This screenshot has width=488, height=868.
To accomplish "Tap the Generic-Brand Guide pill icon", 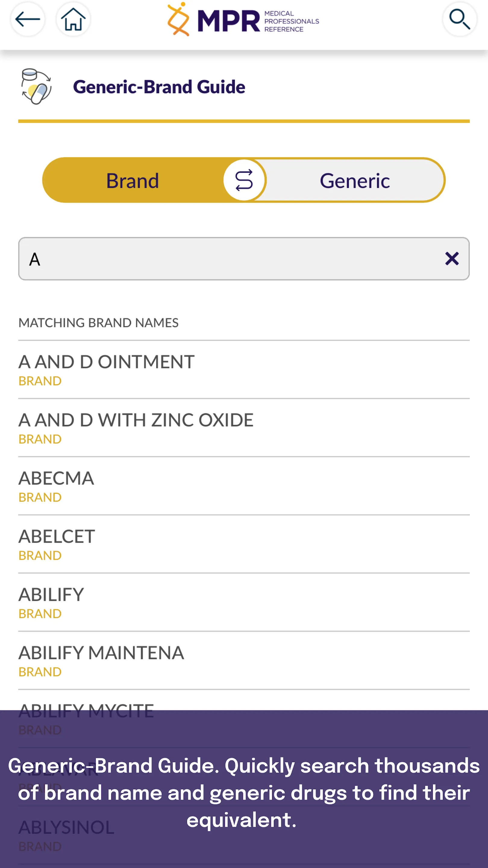I will pyautogui.click(x=36, y=86).
